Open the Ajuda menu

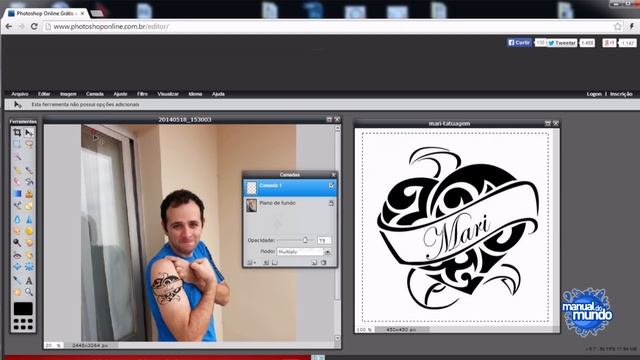click(218, 94)
